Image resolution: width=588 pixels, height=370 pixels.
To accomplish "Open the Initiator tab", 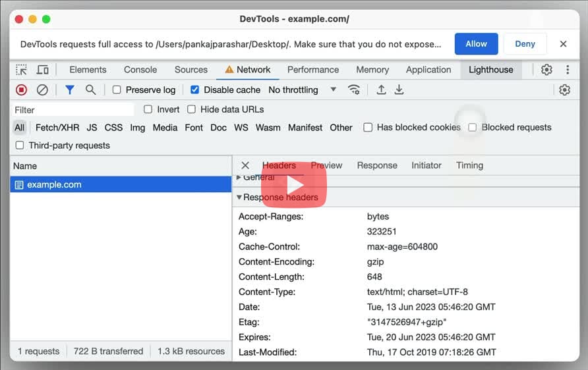I will pyautogui.click(x=426, y=165).
